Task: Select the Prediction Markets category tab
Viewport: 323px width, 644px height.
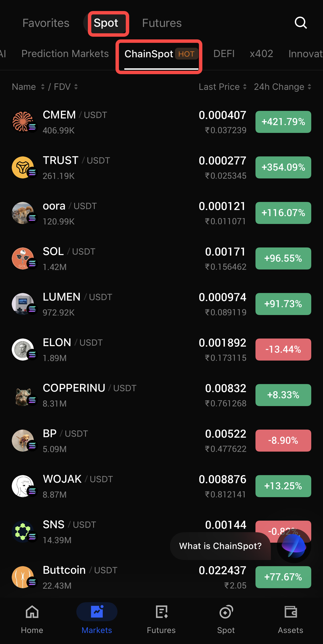Action: [65, 54]
